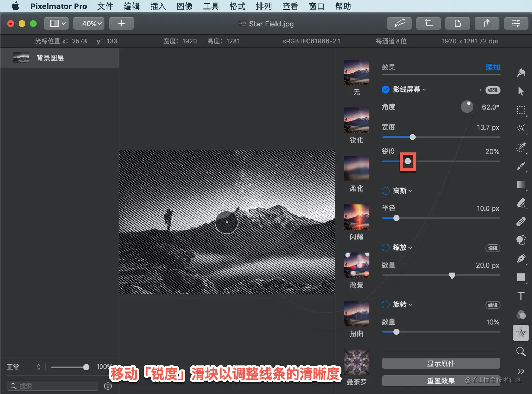The width and height of the screenshot is (532, 394).
Task: Uncheck the 影线屏幕 effect checkbox
Action: coord(386,89)
